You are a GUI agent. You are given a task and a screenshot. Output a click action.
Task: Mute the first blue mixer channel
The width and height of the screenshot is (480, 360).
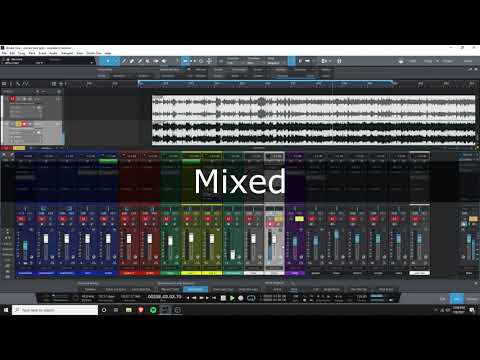pos(21,219)
